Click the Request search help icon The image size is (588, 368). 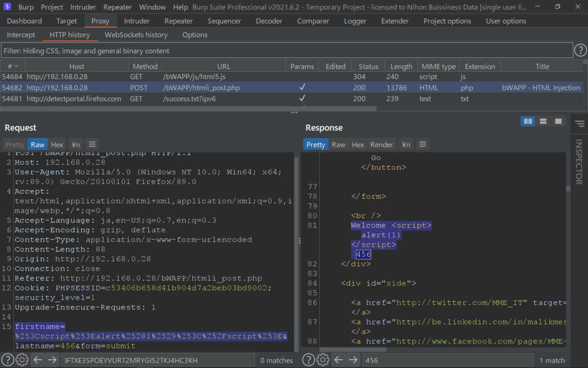tap(7, 360)
